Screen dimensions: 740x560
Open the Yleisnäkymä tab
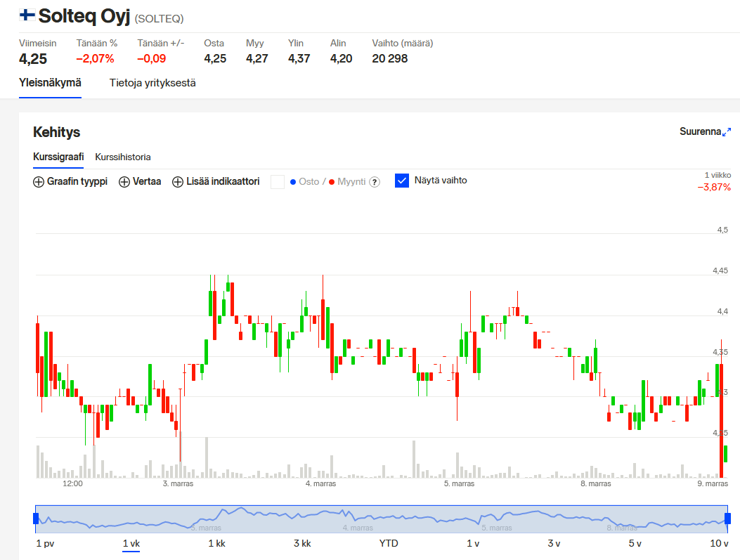coord(50,83)
